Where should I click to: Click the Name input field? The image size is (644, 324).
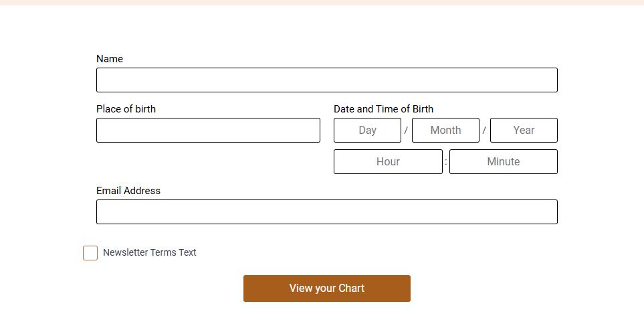(326, 80)
